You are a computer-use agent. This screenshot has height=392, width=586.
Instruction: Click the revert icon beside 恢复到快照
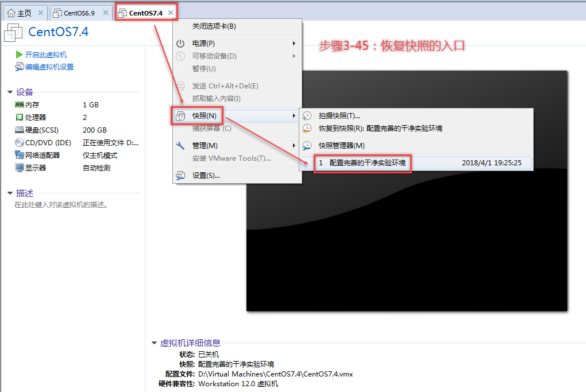click(307, 129)
